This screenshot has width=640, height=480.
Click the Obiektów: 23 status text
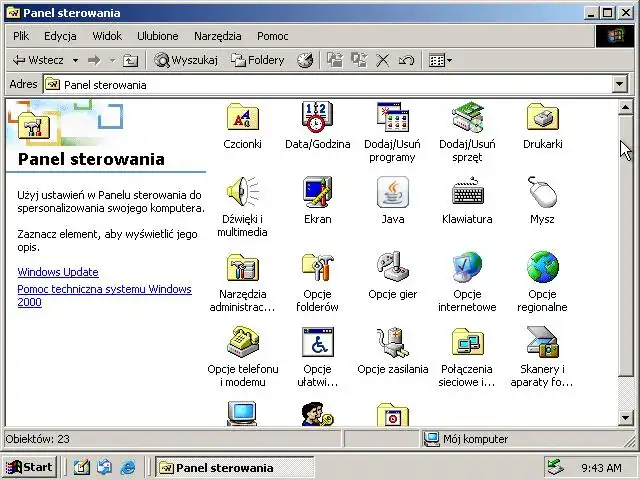click(37, 439)
